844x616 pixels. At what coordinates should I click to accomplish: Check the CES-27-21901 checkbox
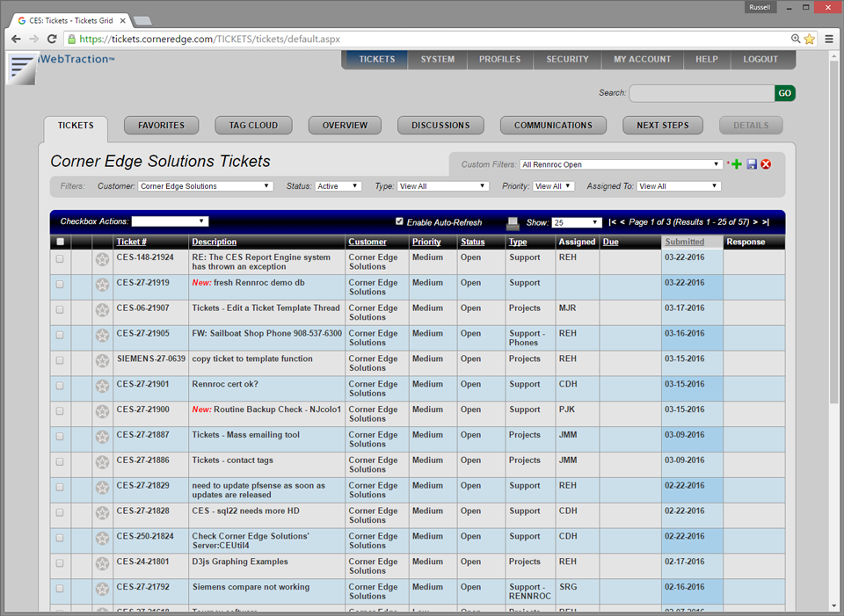[x=60, y=385]
